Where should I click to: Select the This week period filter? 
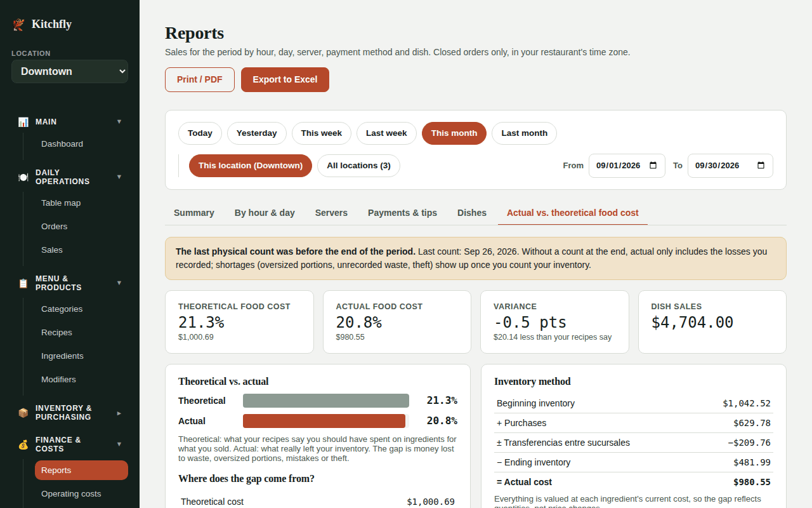(322, 133)
